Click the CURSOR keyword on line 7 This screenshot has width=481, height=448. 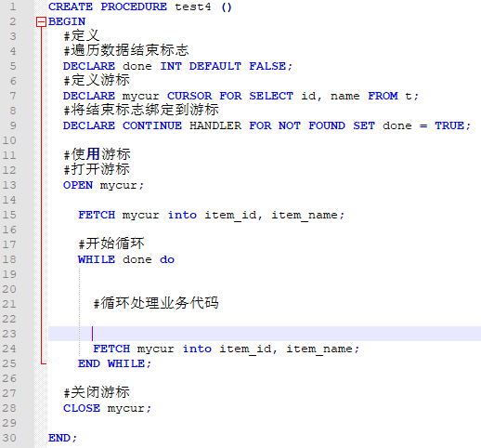(189, 96)
